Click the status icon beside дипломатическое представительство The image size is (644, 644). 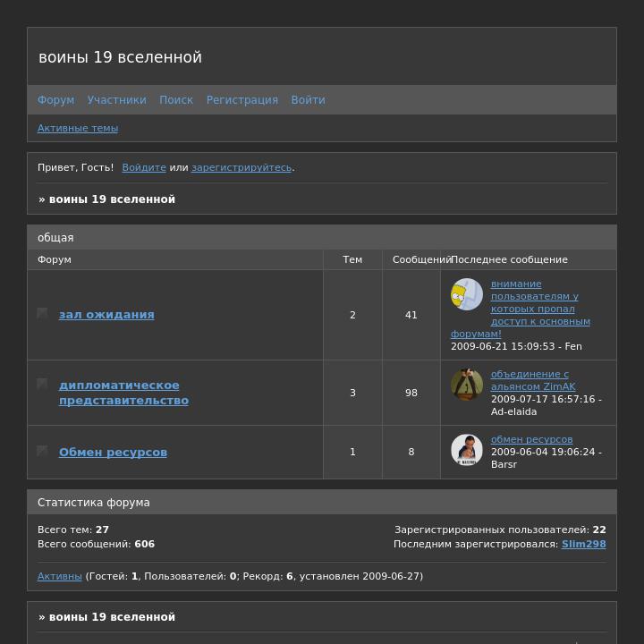point(42,384)
